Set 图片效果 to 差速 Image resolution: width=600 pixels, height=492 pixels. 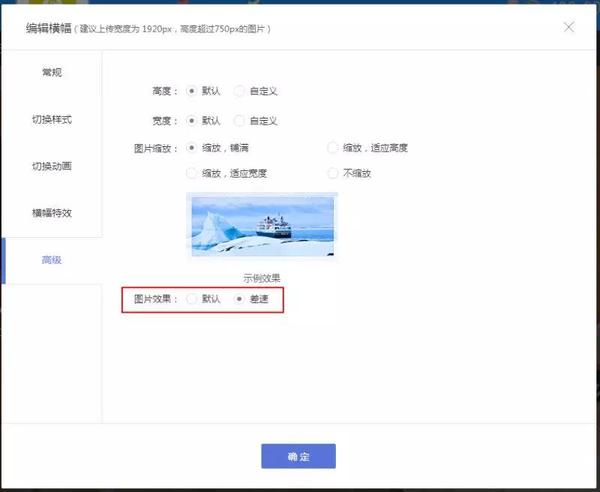239,299
